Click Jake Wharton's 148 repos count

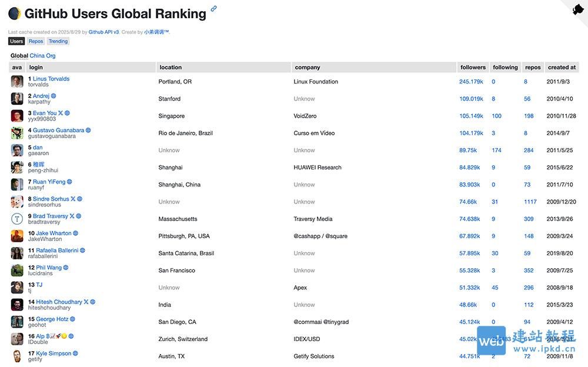coord(529,236)
